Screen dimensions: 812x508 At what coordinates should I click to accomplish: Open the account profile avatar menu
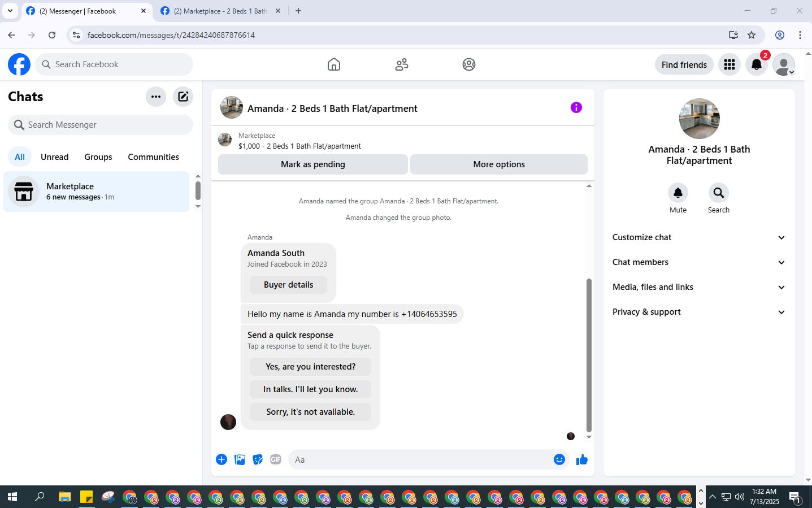tap(784, 64)
